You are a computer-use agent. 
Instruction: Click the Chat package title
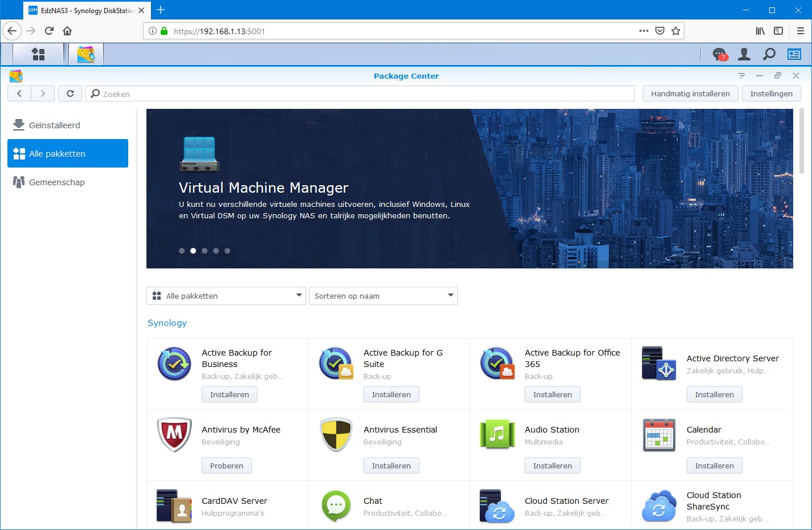pos(373,501)
